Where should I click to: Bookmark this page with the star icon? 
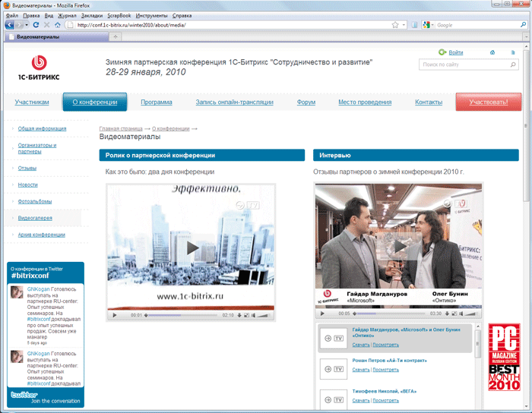click(x=394, y=25)
